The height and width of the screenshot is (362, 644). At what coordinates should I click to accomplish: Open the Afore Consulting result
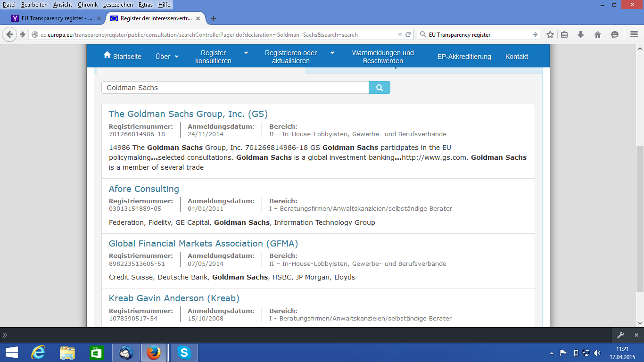(x=144, y=189)
